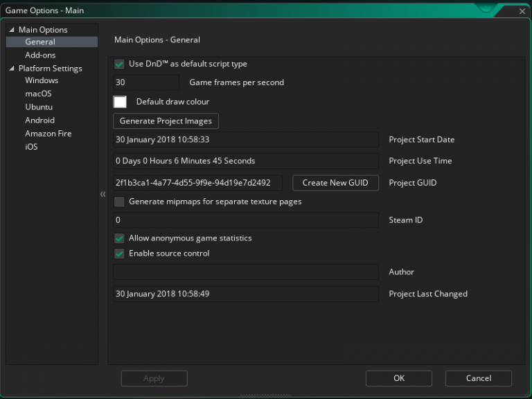
Task: Click the Default draw colour label
Action: (x=172, y=102)
